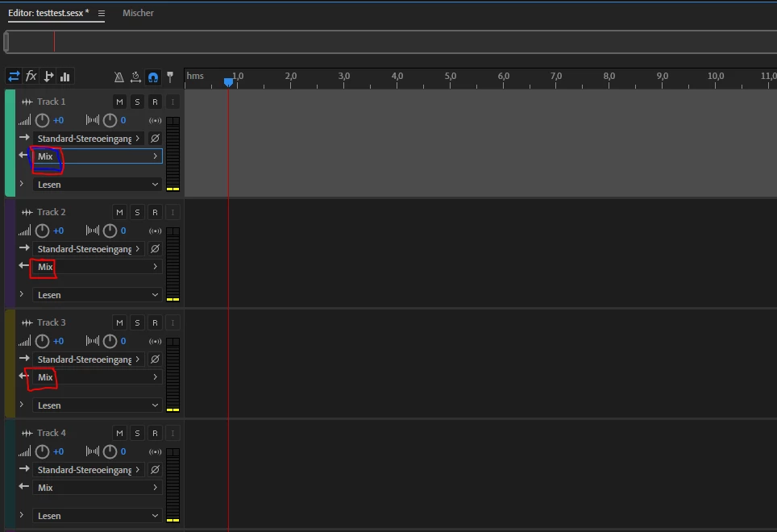777x532 pixels.
Task: Toggle Track 2 polarity reverse icon
Action: (x=155, y=249)
